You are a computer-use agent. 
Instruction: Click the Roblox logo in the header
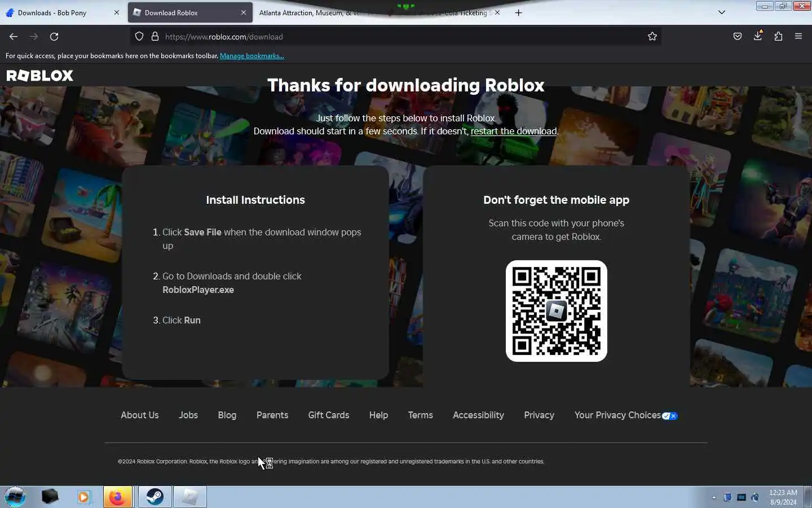pos(40,76)
